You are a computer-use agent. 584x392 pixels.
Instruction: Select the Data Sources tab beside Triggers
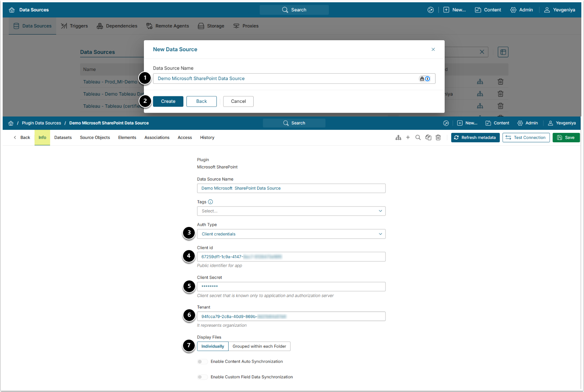pos(32,26)
